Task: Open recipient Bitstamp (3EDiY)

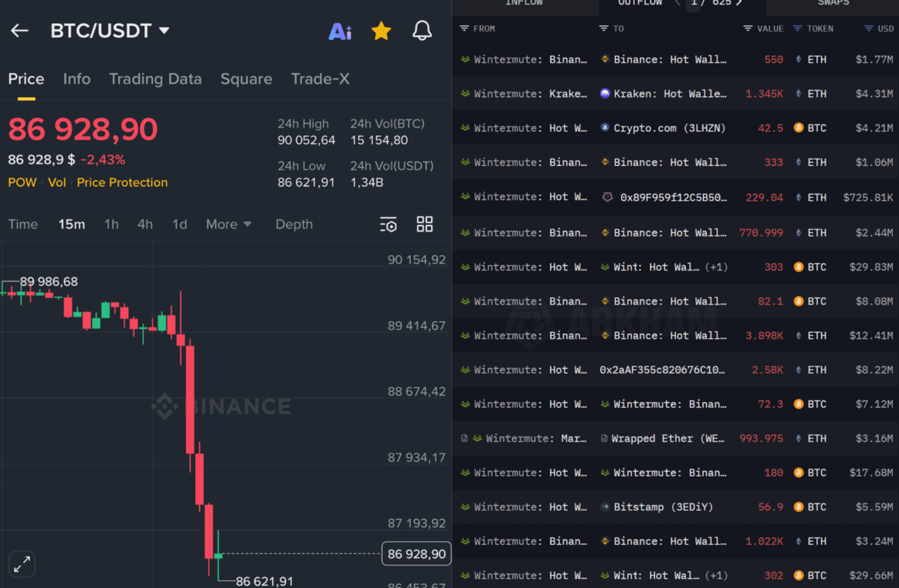Action: click(x=663, y=507)
